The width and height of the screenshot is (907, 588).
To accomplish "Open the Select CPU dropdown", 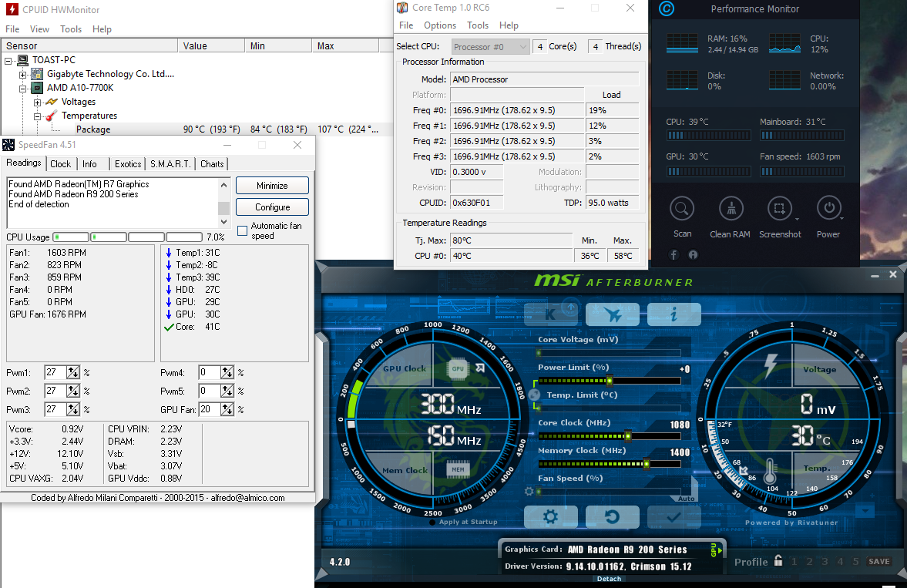I will point(490,47).
